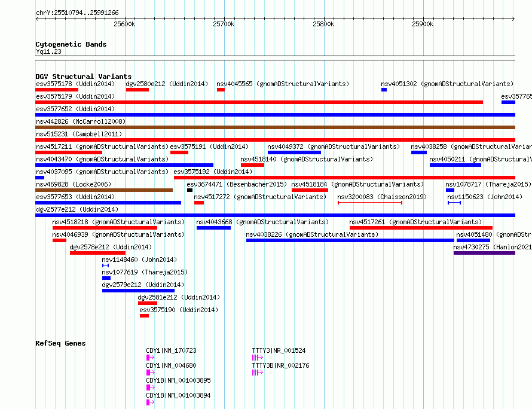Open the RefSeq Genes track title
This screenshot has height=409, width=532.
click(60, 343)
